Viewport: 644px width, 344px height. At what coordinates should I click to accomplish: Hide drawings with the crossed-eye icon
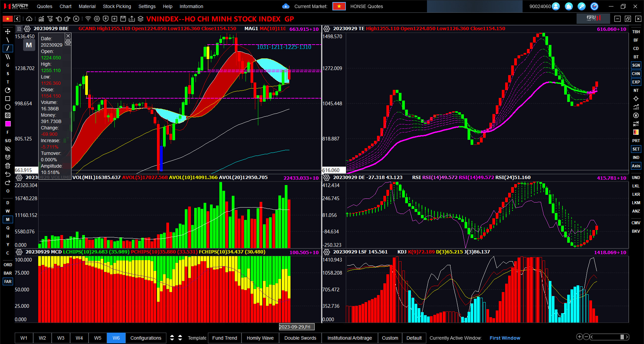point(8,149)
